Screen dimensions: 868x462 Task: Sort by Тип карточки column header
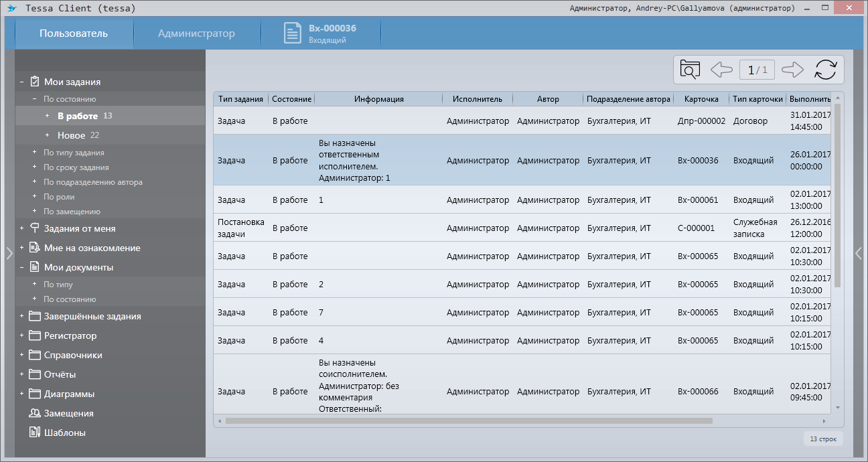pyautogui.click(x=757, y=99)
